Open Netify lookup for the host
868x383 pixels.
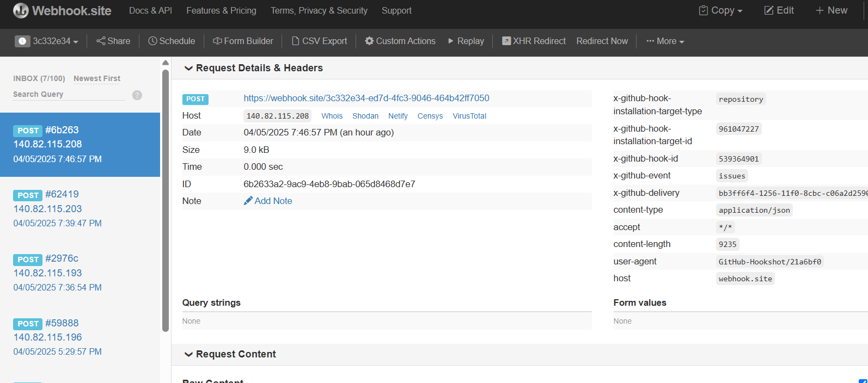(398, 116)
